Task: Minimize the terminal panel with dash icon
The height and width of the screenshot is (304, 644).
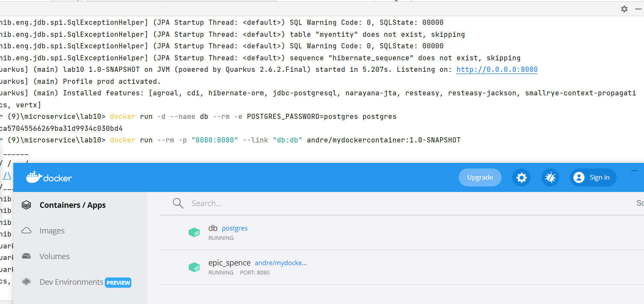Action: (x=639, y=9)
